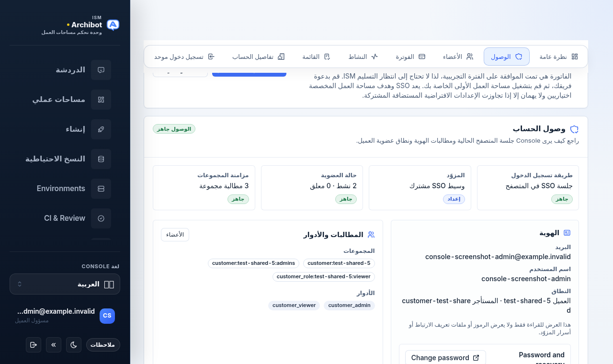Viewport: 613px width, 364px height.
Task: Click the جاهز badge under مزامنة المجموعات
Action: 238,199
